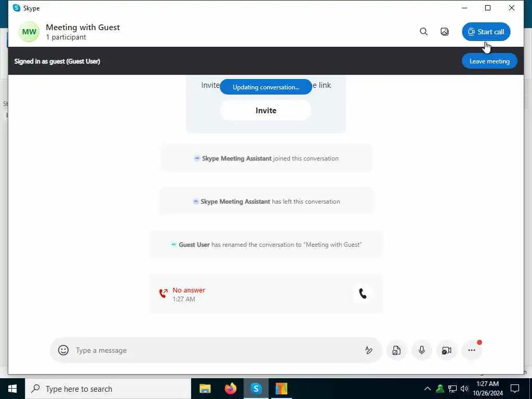Click the Guest User renamed conversation message
This screenshot has height=399, width=532.
pyautogui.click(x=267, y=244)
